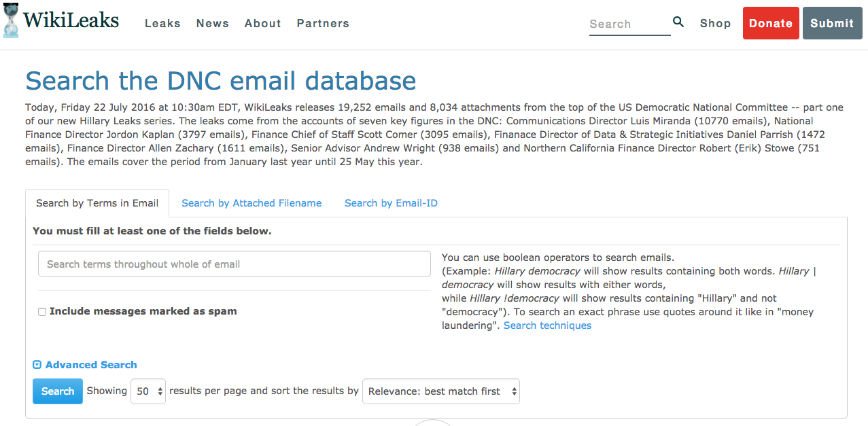Switch to Search by Email-ID tab
Screen dimensions: 868x426
pos(391,203)
